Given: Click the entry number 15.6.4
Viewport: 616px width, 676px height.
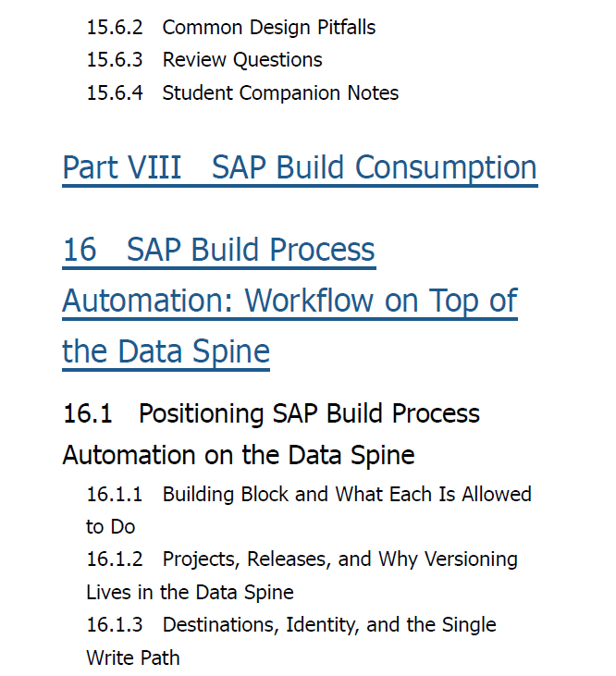Looking at the screenshot, I should click(115, 93).
